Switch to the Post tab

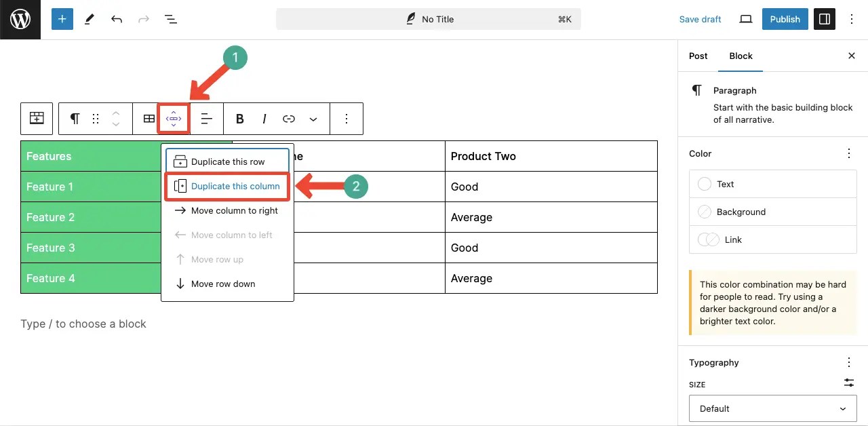coord(698,56)
